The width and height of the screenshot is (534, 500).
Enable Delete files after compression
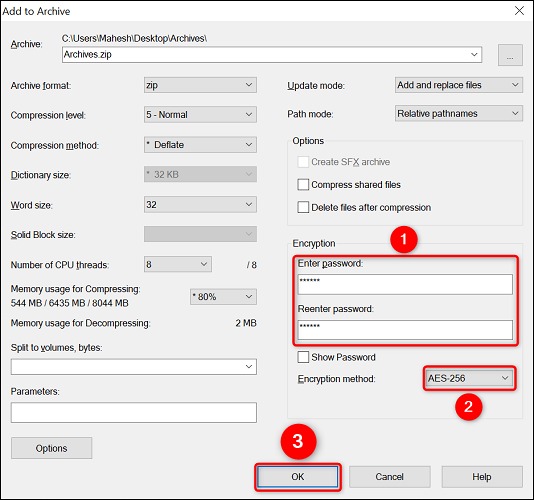click(x=303, y=207)
